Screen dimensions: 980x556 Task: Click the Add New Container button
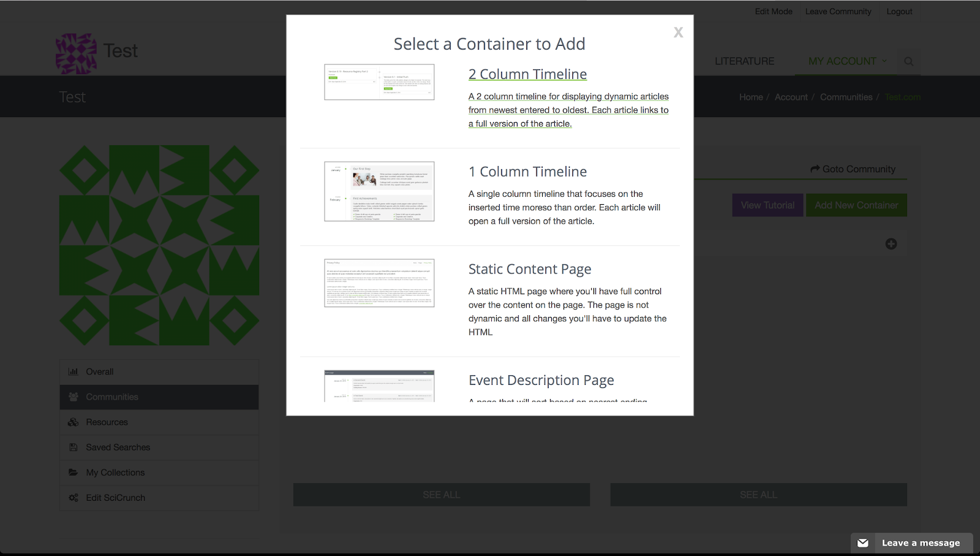(856, 205)
